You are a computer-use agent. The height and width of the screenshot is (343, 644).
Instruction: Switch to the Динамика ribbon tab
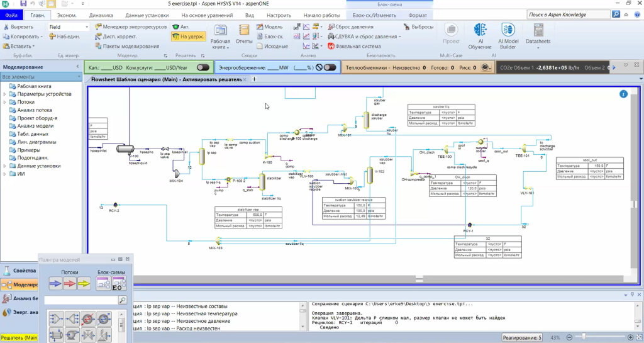point(101,14)
